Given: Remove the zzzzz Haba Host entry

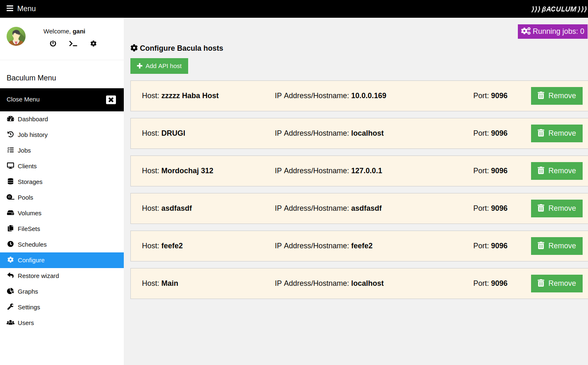Looking at the screenshot, I should (557, 96).
